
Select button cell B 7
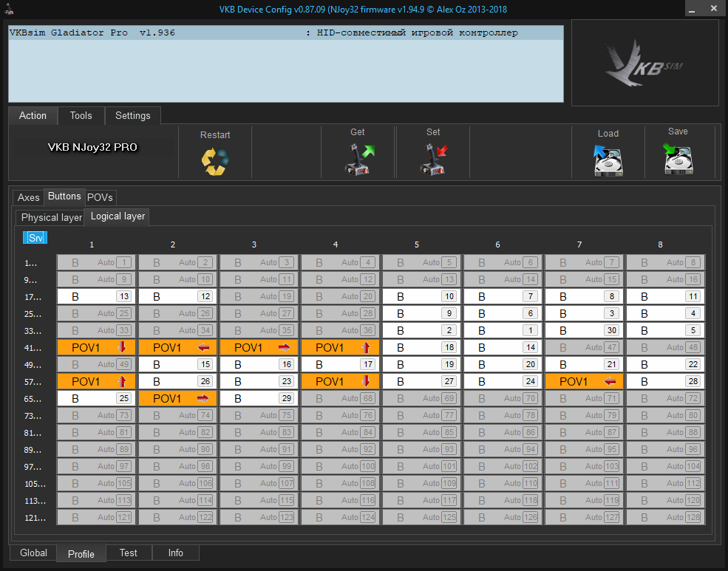point(503,296)
